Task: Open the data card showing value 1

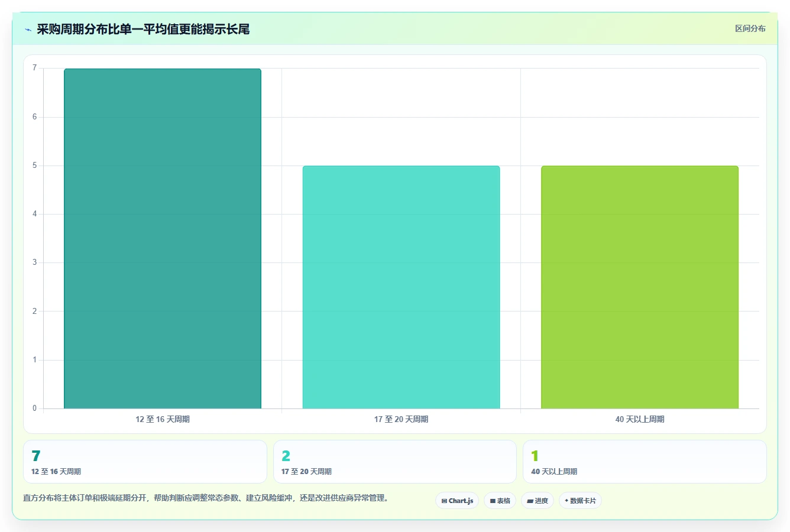Action: coord(645,462)
